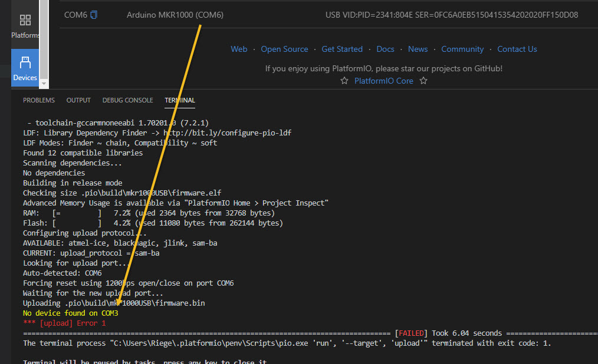Image resolution: width=598 pixels, height=364 pixels.
Task: Click the Contact Us link
Action: point(517,49)
